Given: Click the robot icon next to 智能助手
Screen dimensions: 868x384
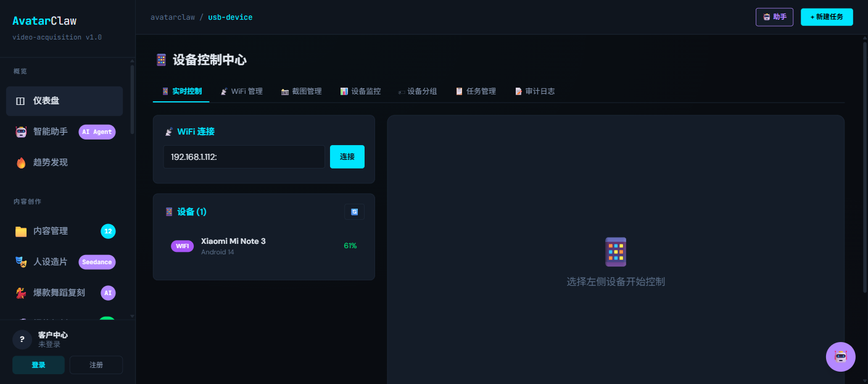Looking at the screenshot, I should point(22,131).
